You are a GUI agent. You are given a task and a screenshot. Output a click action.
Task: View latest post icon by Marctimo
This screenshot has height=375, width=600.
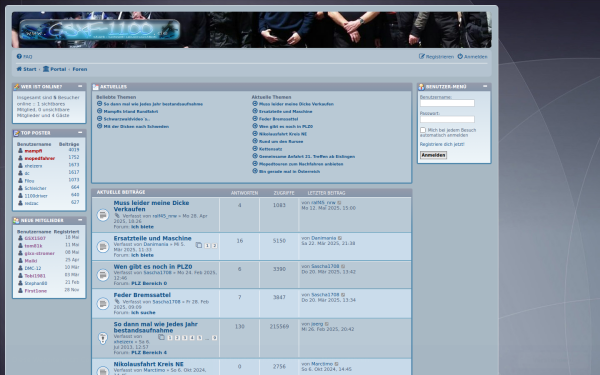pyautogui.click(x=337, y=364)
